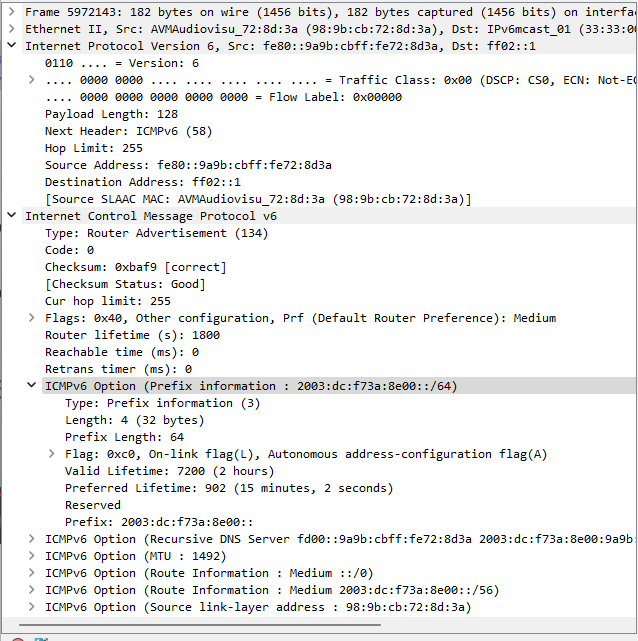Image resolution: width=638 pixels, height=641 pixels.
Task: Expand the Flags 0x40 field
Action: pyautogui.click(x=32, y=318)
